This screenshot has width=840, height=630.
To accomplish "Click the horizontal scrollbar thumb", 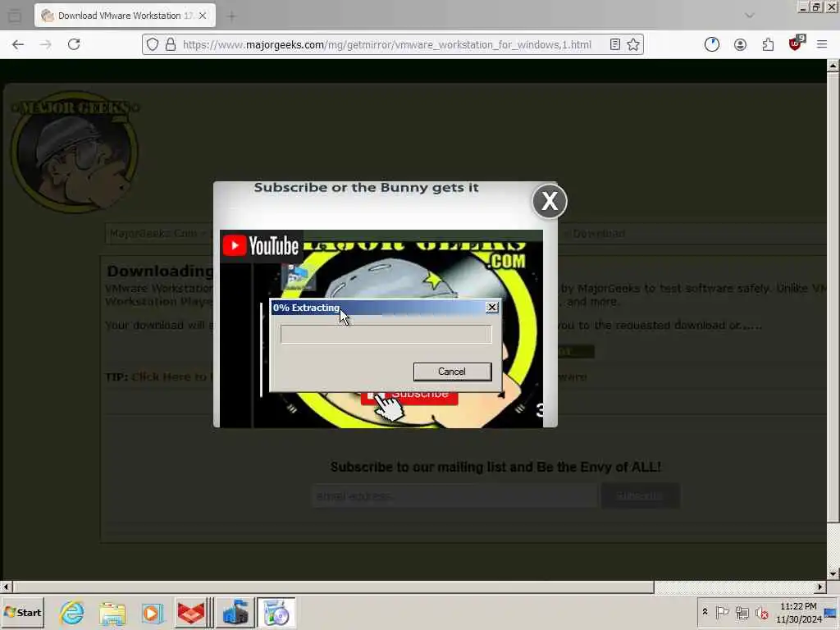I will tap(333, 587).
